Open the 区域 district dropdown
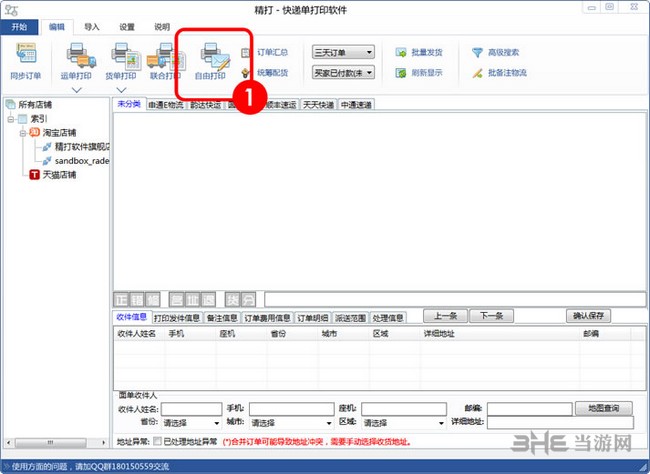Screen dimensions: 650x474 click(403, 423)
